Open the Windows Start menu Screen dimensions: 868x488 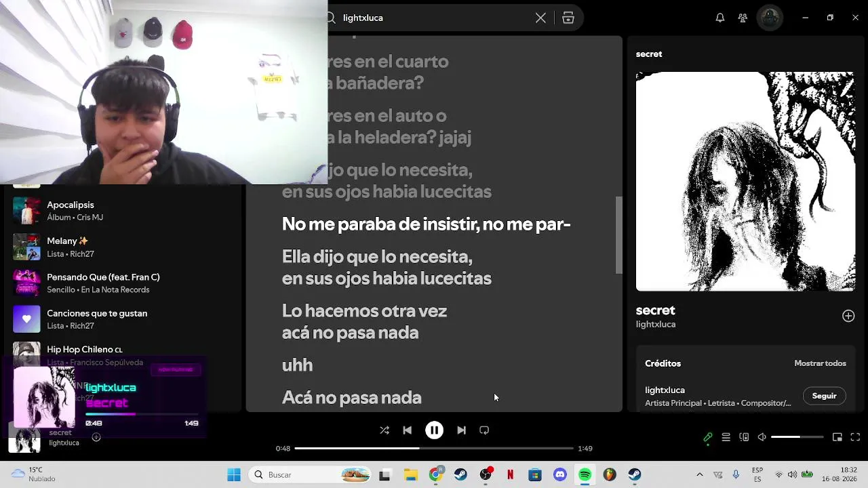pos(234,474)
